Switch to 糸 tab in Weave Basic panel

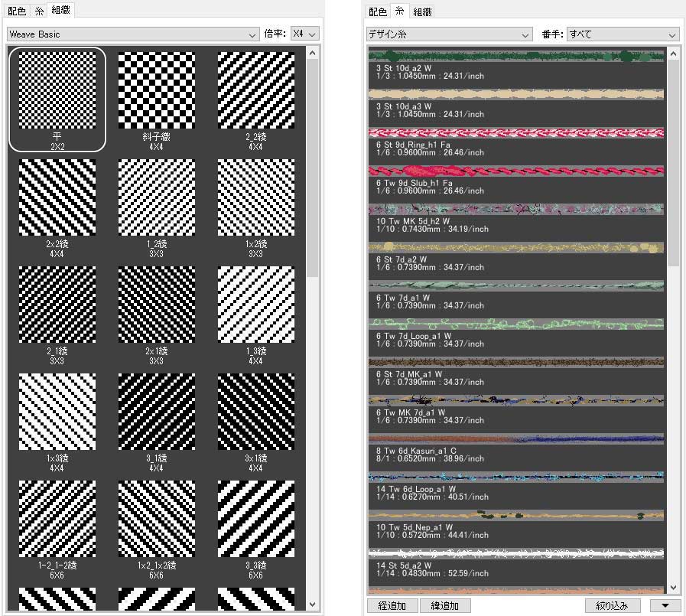[x=39, y=11]
